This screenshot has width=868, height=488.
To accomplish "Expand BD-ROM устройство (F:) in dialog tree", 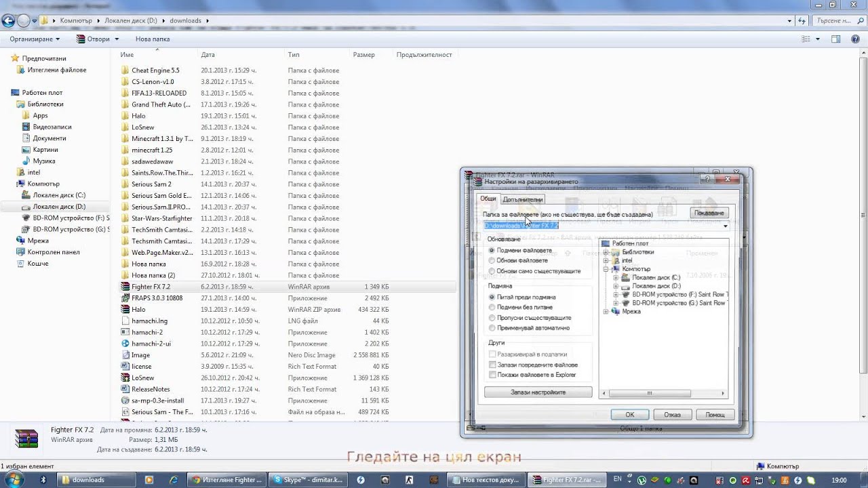I will [x=616, y=295].
